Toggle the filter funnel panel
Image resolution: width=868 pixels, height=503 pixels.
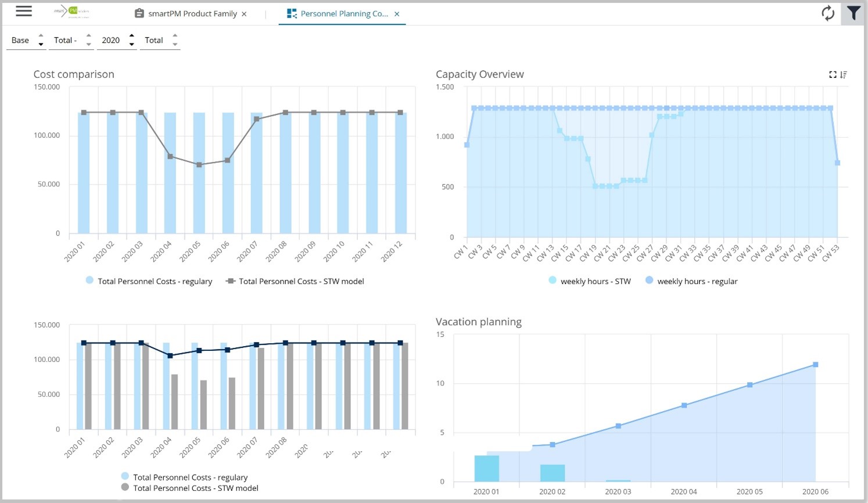tap(853, 13)
